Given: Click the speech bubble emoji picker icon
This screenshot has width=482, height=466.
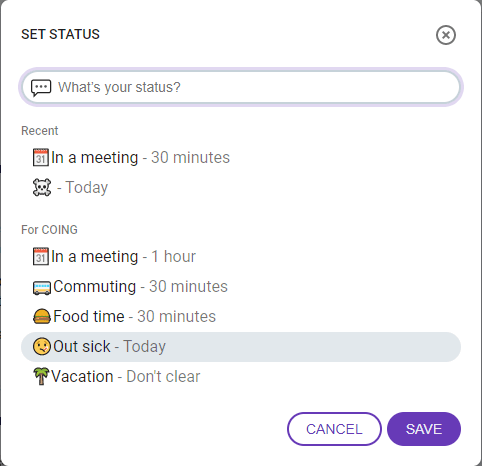Looking at the screenshot, I should [41, 87].
